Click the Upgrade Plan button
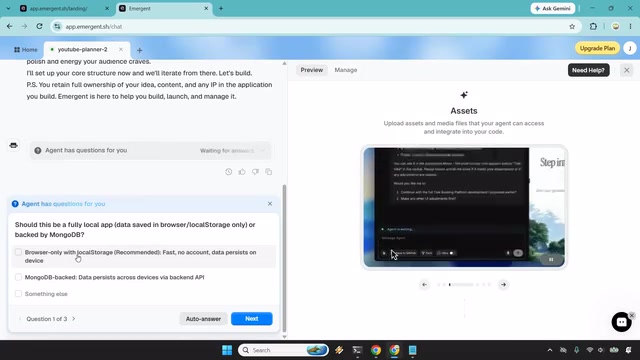640x360 pixels. click(x=597, y=48)
